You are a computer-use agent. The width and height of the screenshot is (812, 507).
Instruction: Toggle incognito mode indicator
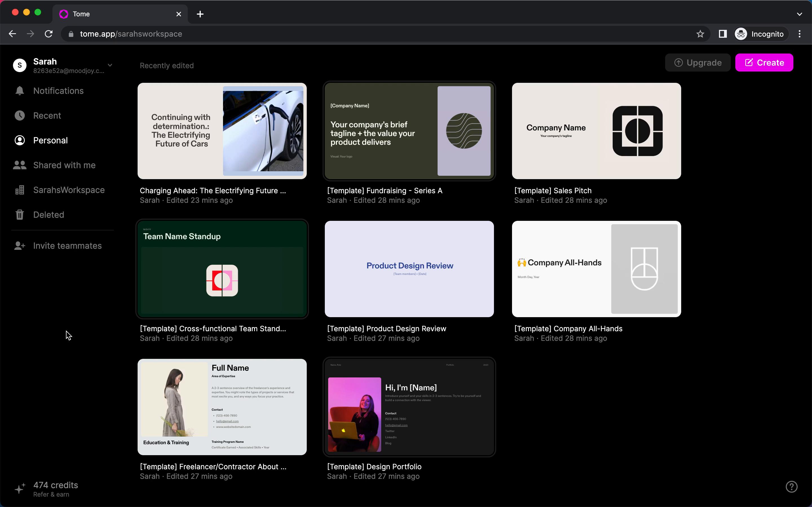pyautogui.click(x=760, y=34)
